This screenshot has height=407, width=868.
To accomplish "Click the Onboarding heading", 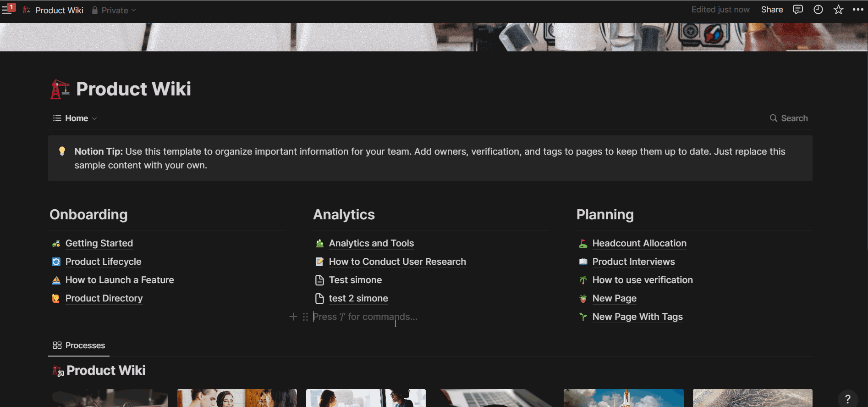I will click(88, 215).
